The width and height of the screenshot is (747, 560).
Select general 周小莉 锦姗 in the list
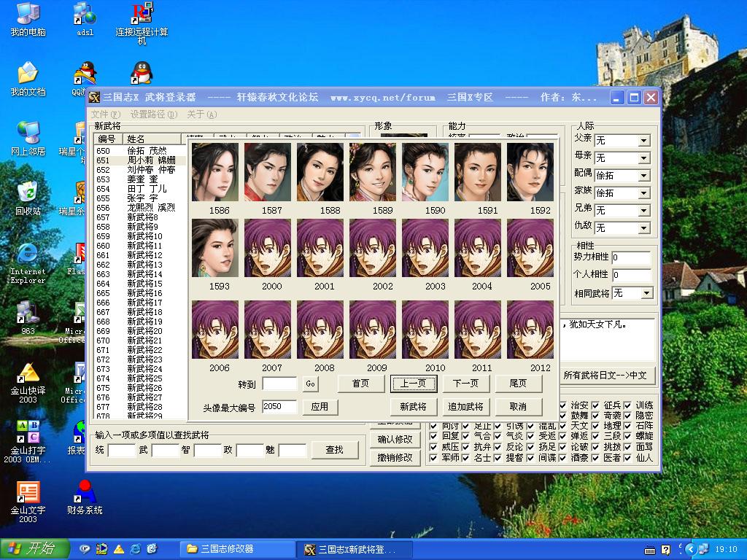(151, 160)
